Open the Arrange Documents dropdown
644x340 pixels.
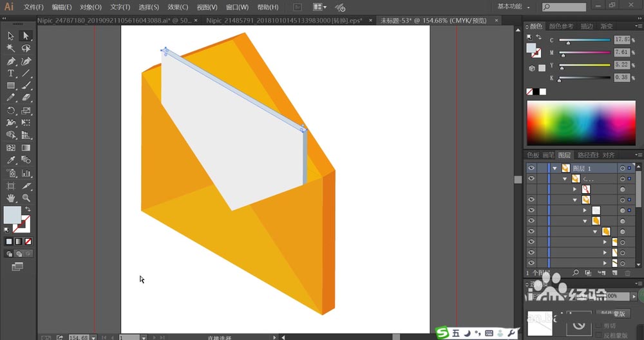pyautogui.click(x=320, y=7)
